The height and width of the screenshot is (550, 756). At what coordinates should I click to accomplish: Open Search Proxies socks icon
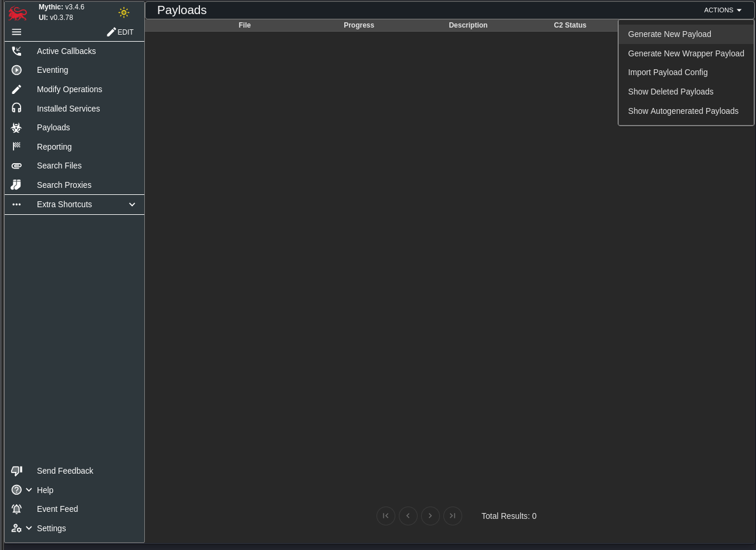16,185
